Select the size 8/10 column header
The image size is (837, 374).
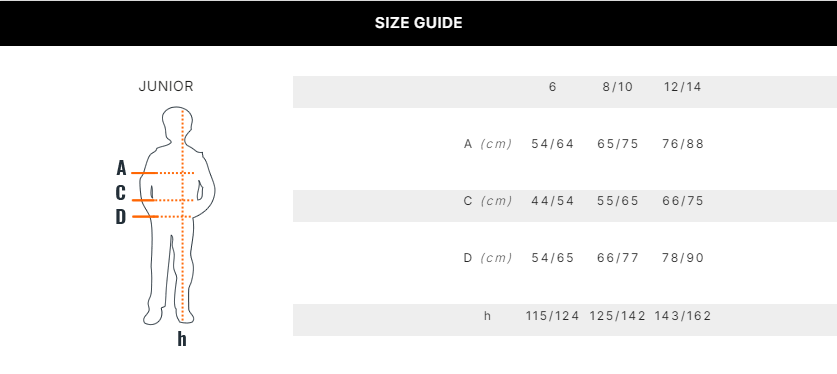pyautogui.click(x=618, y=87)
